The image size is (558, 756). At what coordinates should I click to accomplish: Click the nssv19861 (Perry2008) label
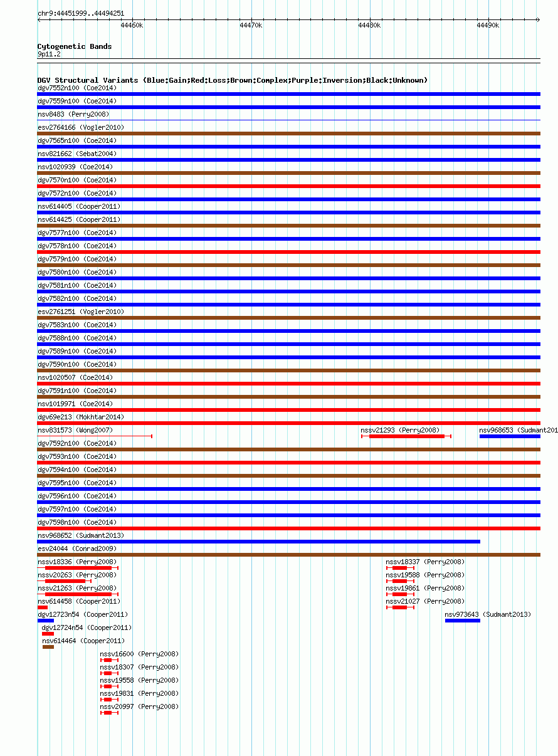tap(425, 588)
